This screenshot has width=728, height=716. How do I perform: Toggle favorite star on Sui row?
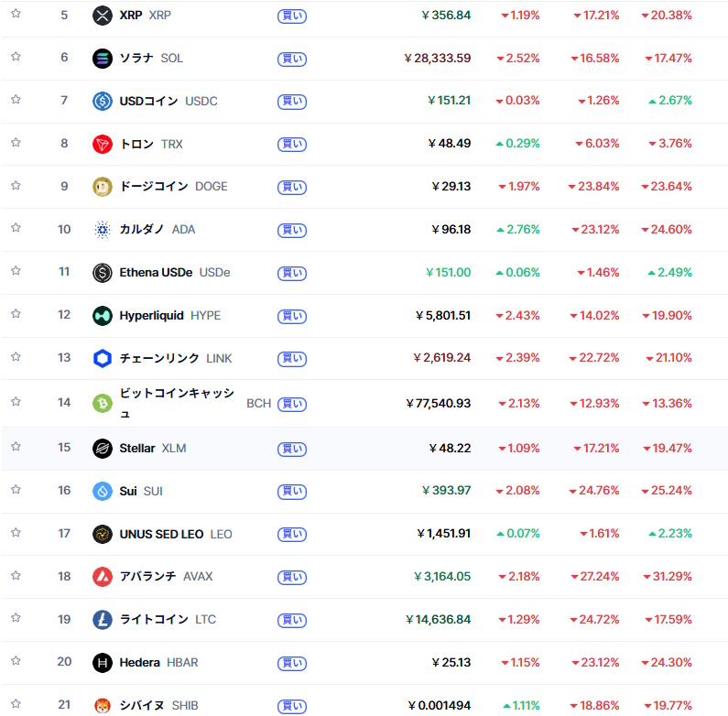(x=16, y=490)
